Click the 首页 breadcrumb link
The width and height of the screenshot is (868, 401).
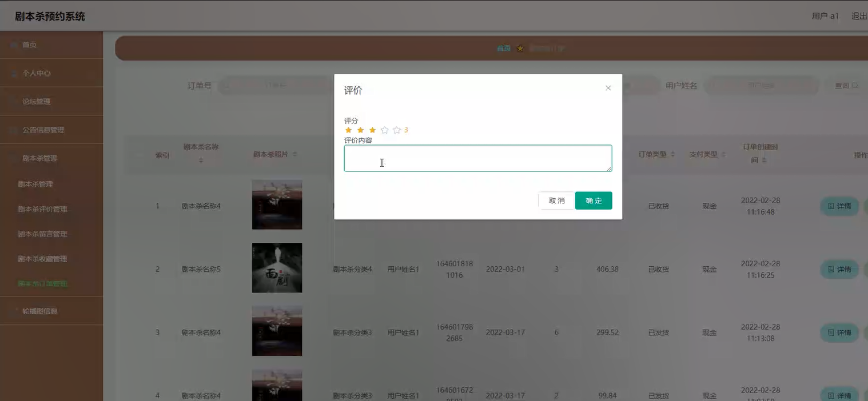click(x=503, y=49)
